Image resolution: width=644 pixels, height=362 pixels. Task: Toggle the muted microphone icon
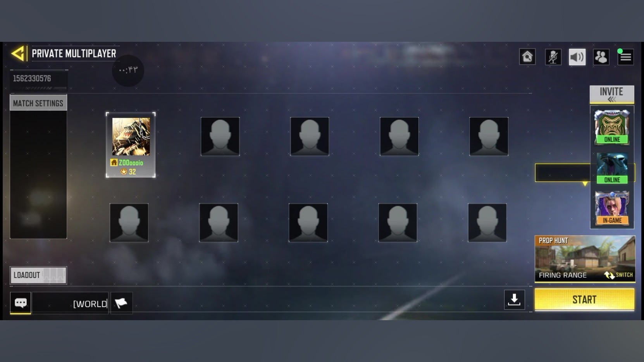[553, 57]
